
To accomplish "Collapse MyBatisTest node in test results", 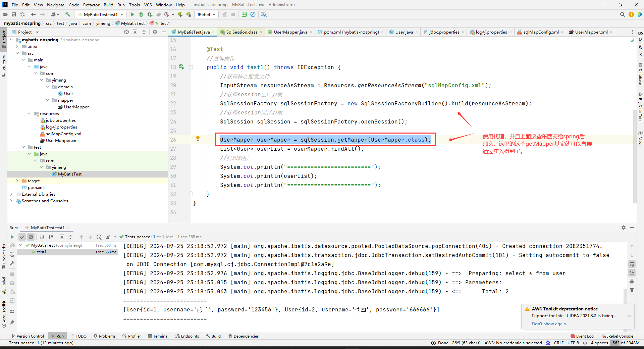I will [x=21, y=245].
